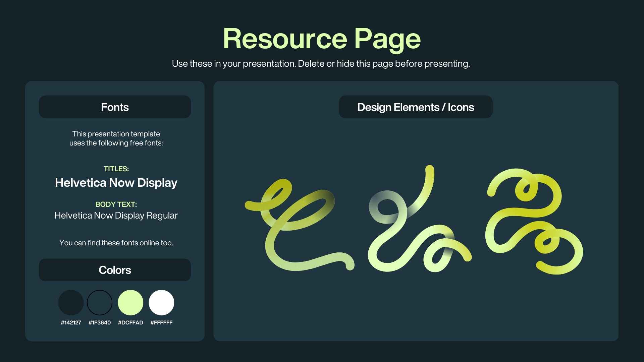Select Helvetica Now Display Regular text

[116, 216]
